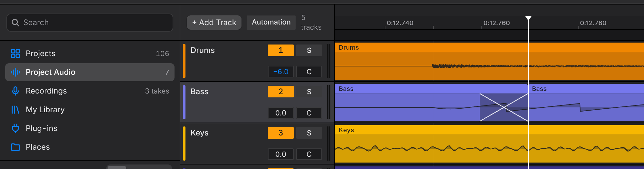Screen dimensions: 644x169
Task: Solo the Keys track
Action: tap(309, 133)
